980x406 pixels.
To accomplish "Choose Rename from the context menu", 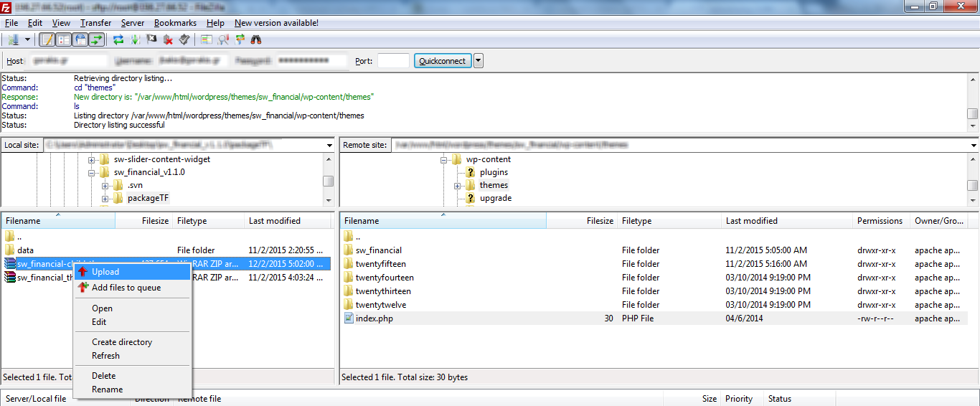I will pyautogui.click(x=133, y=390).
